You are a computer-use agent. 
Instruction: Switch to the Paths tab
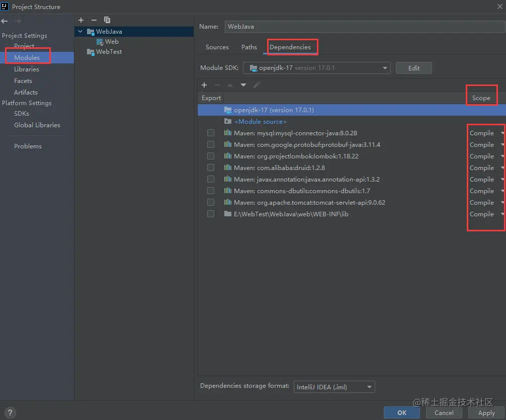[249, 47]
